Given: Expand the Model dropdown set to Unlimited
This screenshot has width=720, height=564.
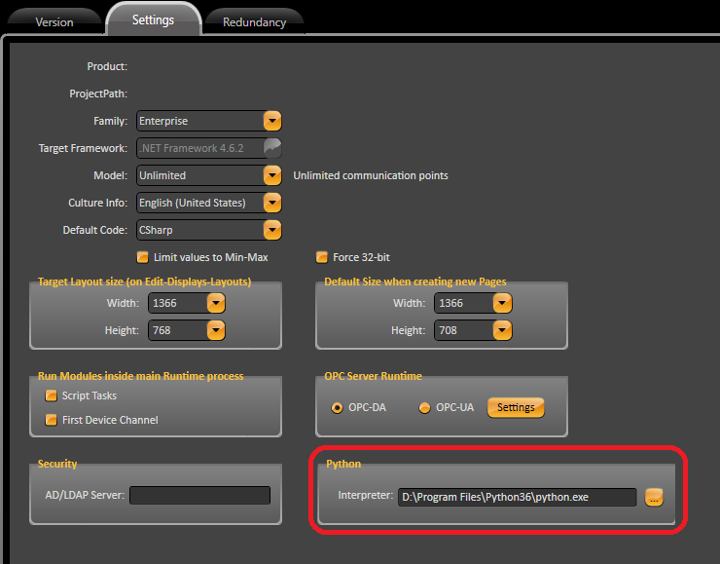Looking at the screenshot, I should point(272,175).
